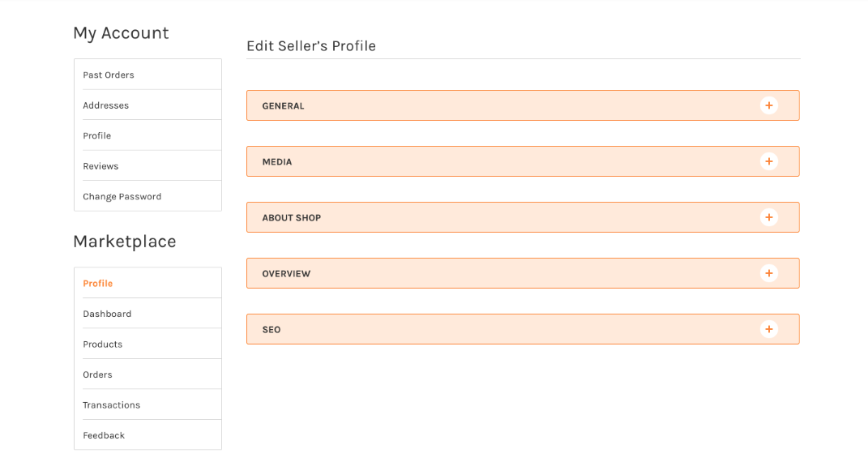Screen dimensions: 868x462
Task: Open Profile under My Account
Action: pos(97,135)
